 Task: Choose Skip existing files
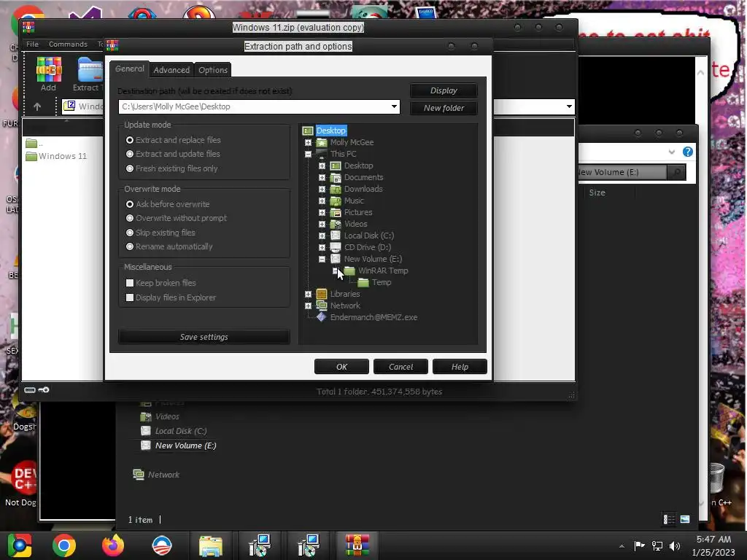160,233
